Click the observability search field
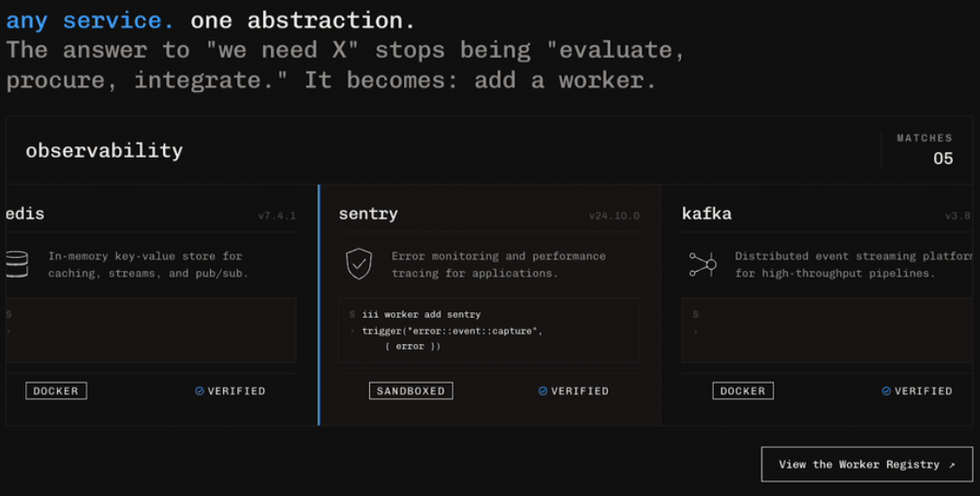This screenshot has width=980, height=496. [438, 151]
